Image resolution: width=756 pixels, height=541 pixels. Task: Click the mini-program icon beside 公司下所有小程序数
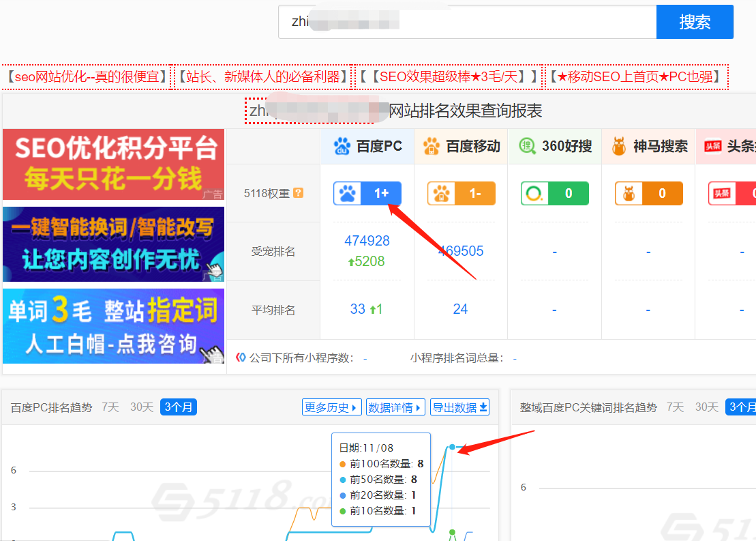click(x=241, y=357)
